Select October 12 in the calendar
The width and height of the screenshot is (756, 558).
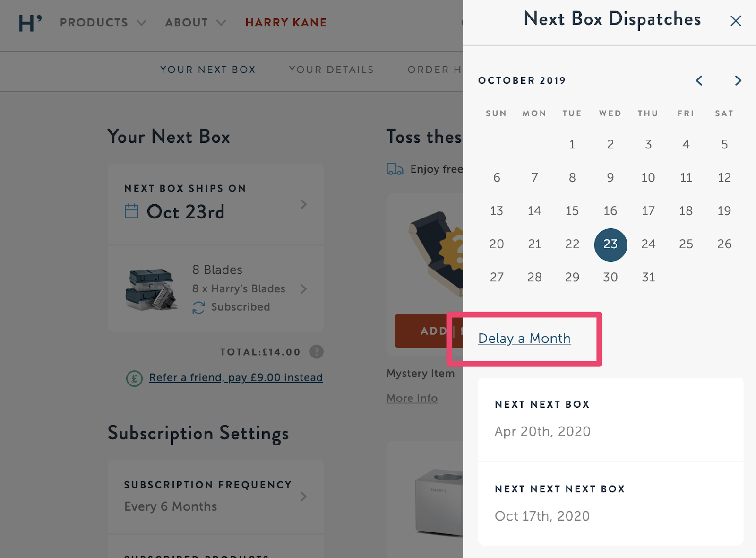[724, 178]
